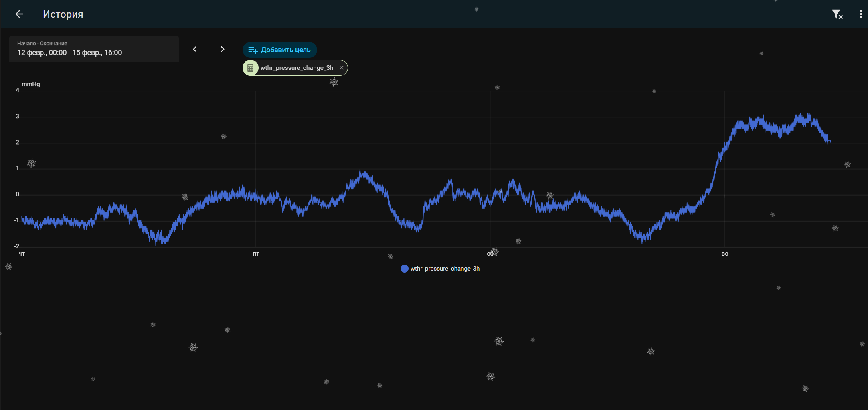Open the three-dot overflow menu
This screenshot has width=868, height=410.
(x=861, y=14)
